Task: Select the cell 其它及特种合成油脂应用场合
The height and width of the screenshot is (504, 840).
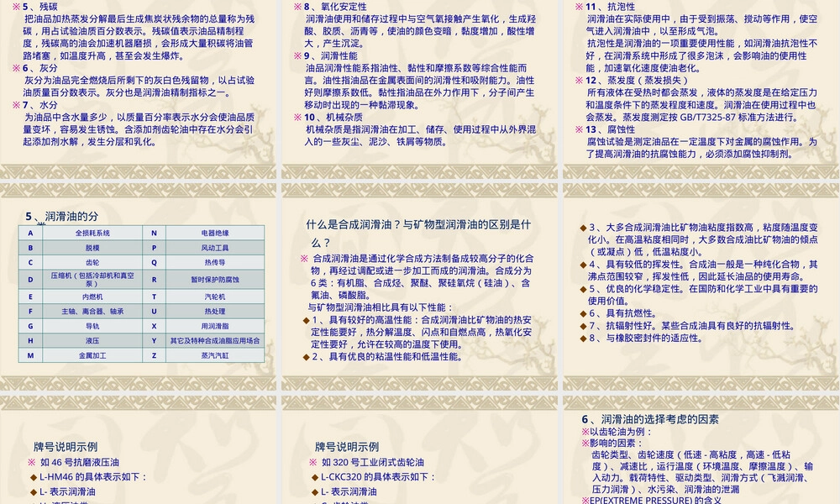Action: tap(215, 341)
